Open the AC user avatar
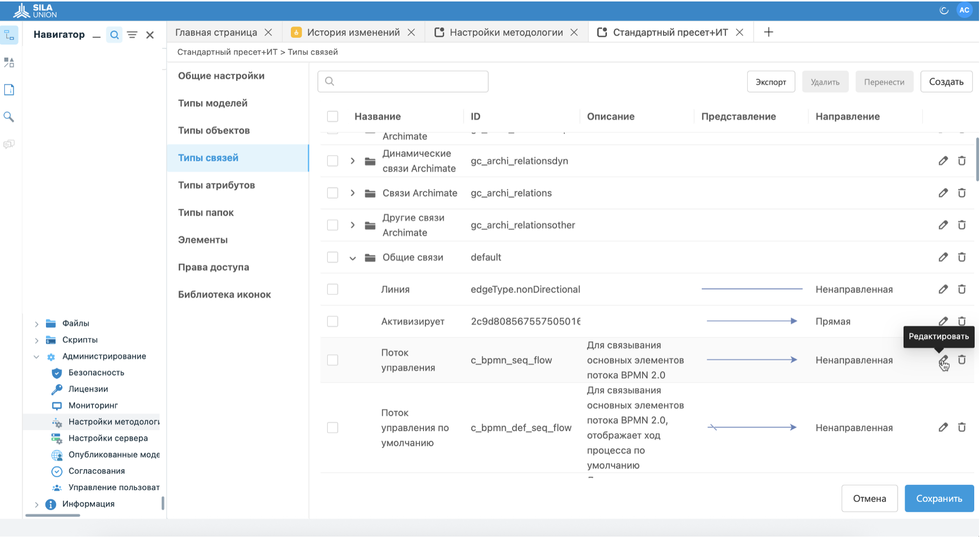 click(x=964, y=10)
